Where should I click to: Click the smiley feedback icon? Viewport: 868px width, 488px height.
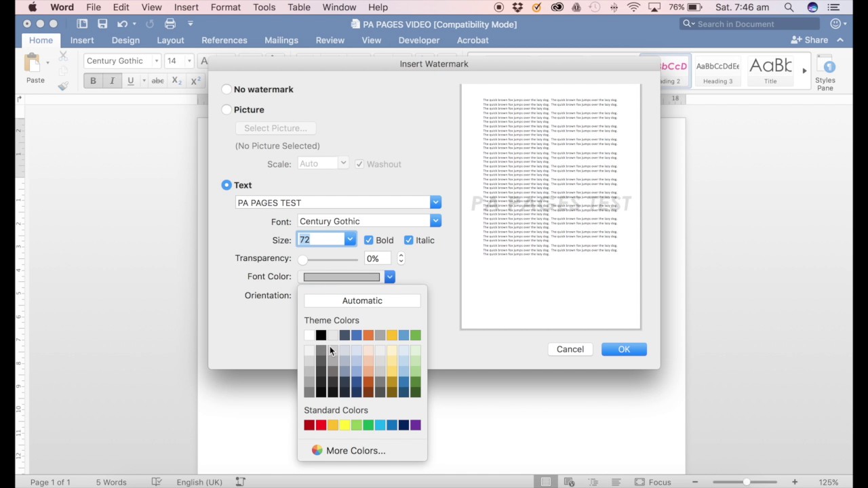coord(835,24)
